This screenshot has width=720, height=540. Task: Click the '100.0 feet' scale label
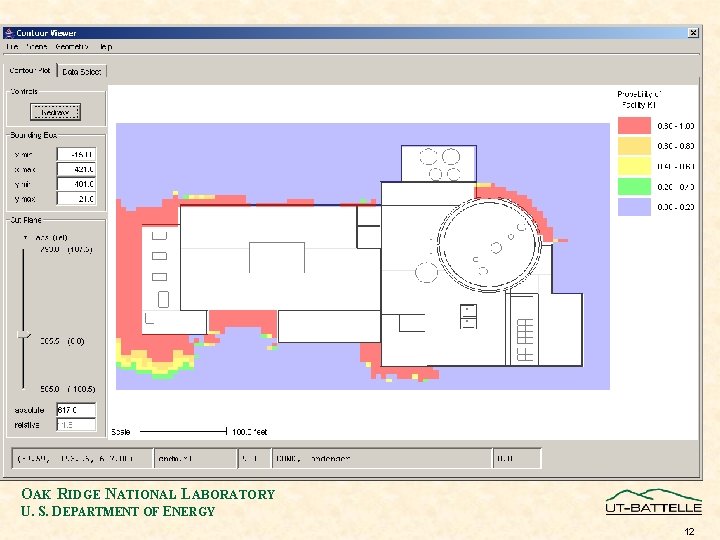249,432
